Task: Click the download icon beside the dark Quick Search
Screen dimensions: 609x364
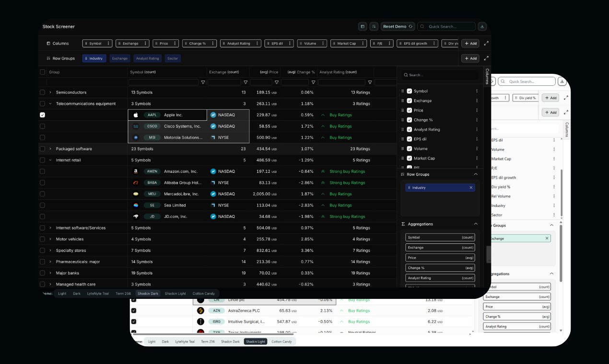Action: coord(482,26)
